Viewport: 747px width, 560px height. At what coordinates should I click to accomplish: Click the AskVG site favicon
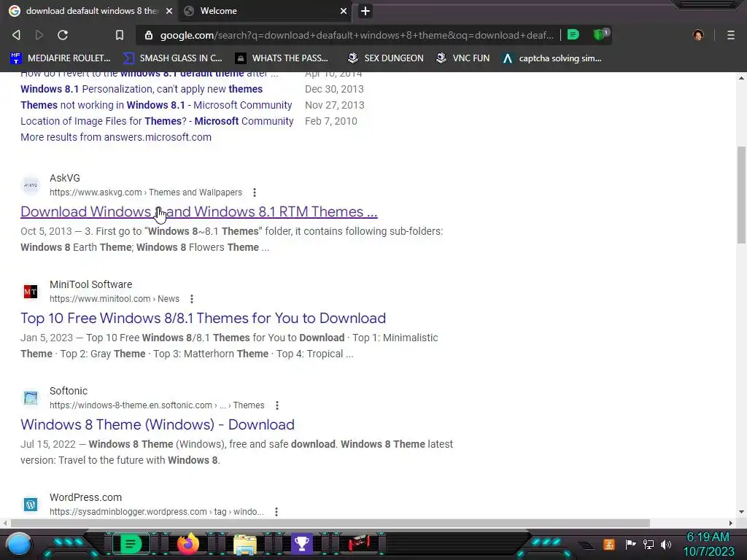(x=31, y=185)
